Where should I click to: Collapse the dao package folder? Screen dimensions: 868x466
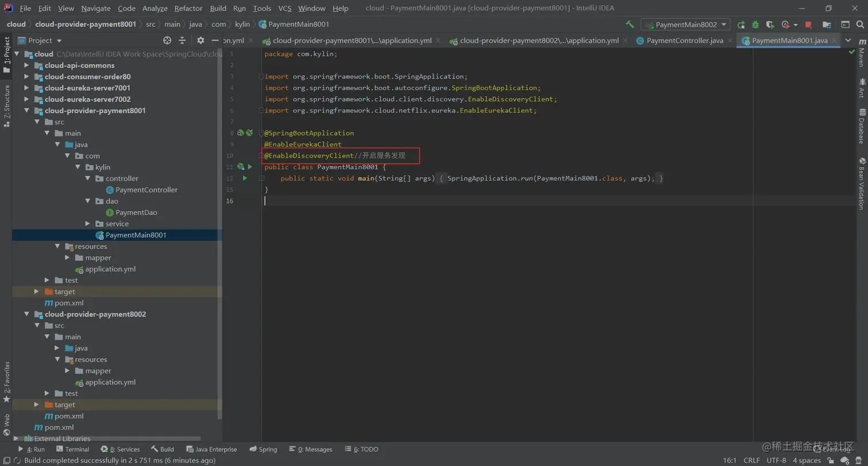coord(87,201)
